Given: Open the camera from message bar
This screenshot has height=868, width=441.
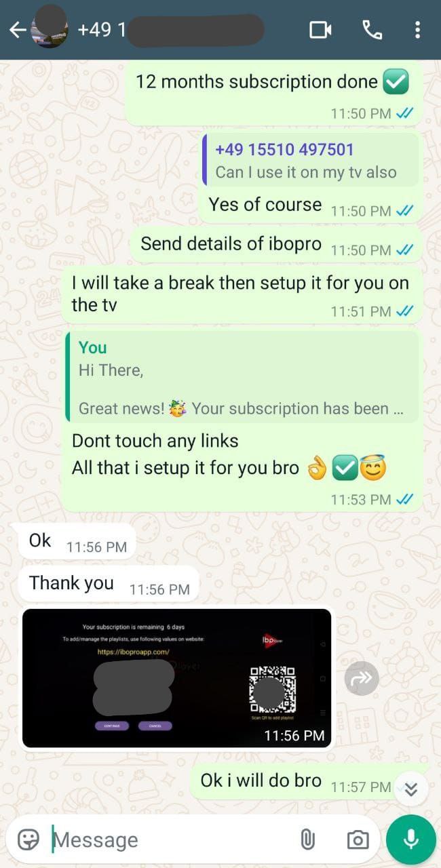Looking at the screenshot, I should [358, 840].
